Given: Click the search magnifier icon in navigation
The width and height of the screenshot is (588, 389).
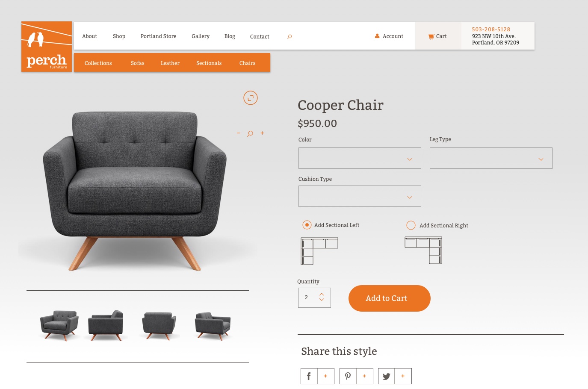Looking at the screenshot, I should pyautogui.click(x=290, y=37).
